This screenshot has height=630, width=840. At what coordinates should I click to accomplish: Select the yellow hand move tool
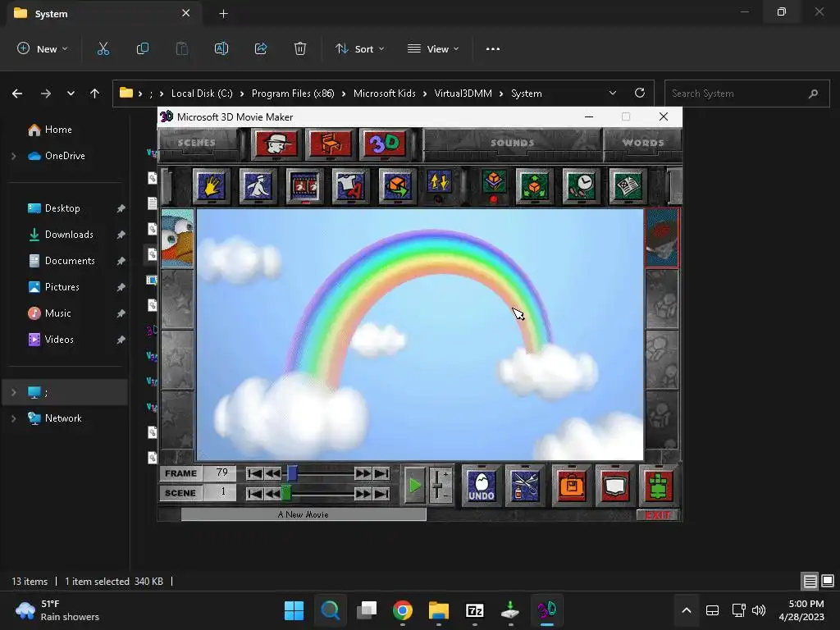point(211,186)
